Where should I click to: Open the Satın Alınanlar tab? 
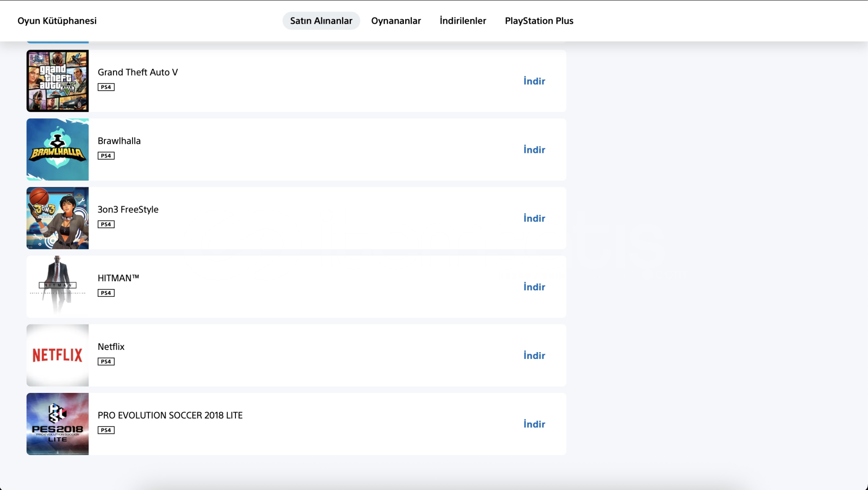[x=321, y=21]
